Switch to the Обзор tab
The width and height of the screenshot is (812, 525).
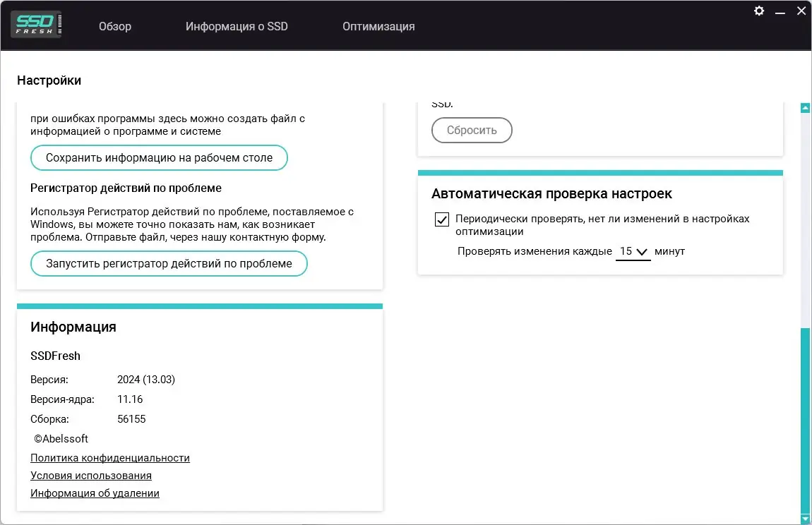[114, 26]
